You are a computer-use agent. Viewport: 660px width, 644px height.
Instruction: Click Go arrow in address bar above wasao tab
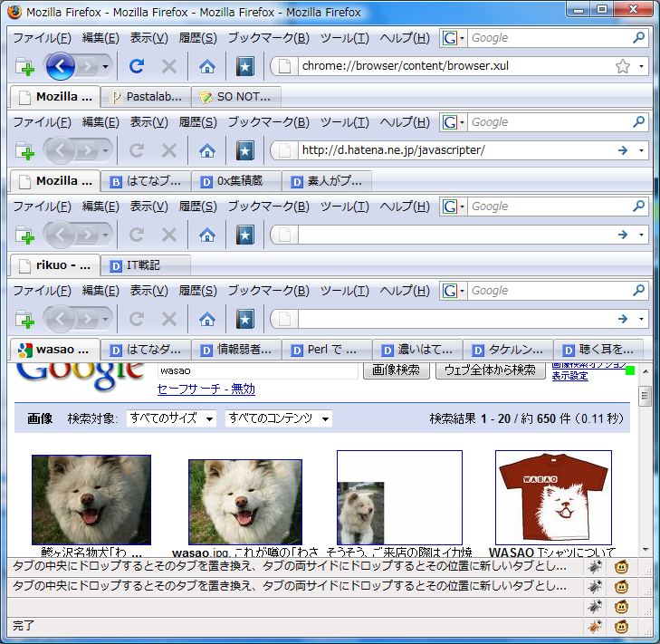coord(623,319)
